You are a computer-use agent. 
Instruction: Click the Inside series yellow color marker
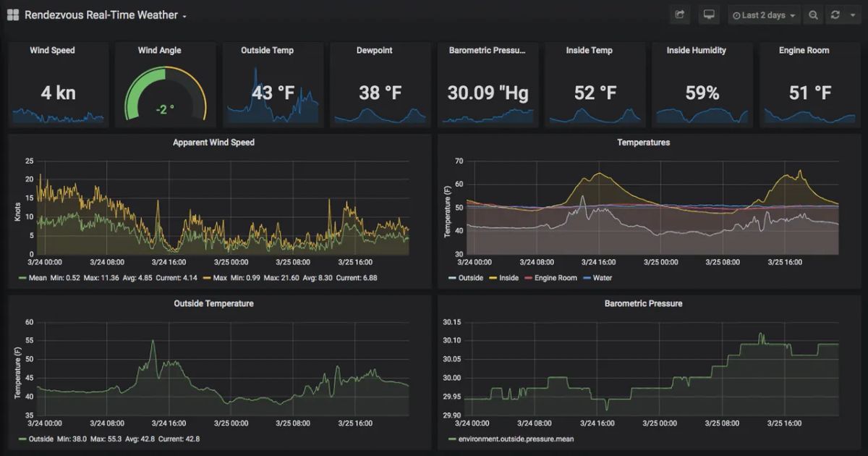pos(492,278)
